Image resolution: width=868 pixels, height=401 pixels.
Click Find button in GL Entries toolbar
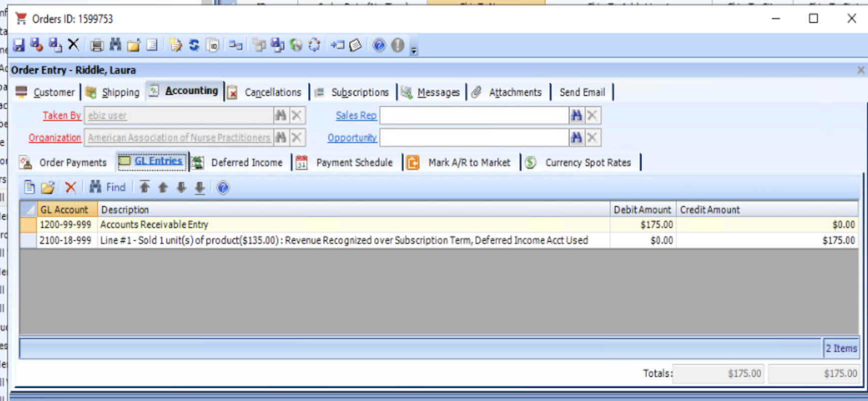click(108, 187)
